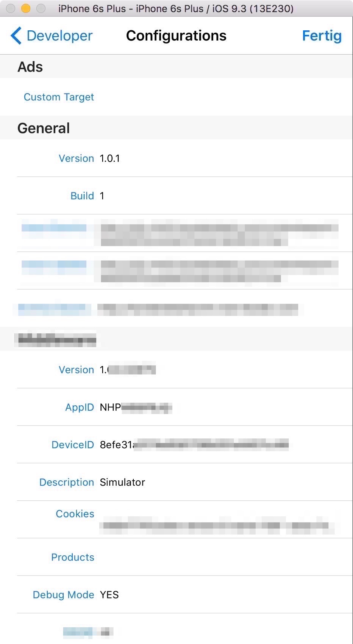Tap the Ads section header
The image size is (353, 644).
[30, 67]
